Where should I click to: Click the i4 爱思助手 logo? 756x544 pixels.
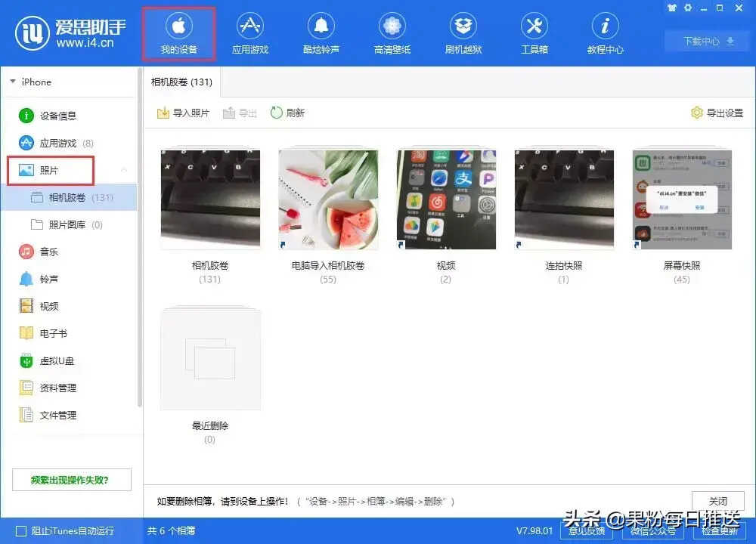(70, 33)
